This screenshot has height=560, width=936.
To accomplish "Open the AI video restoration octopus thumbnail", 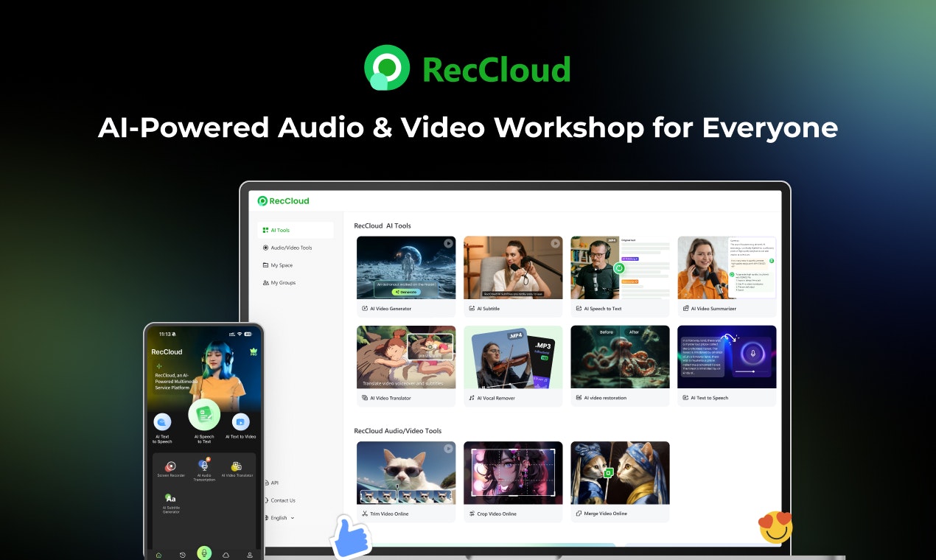I will pyautogui.click(x=620, y=357).
